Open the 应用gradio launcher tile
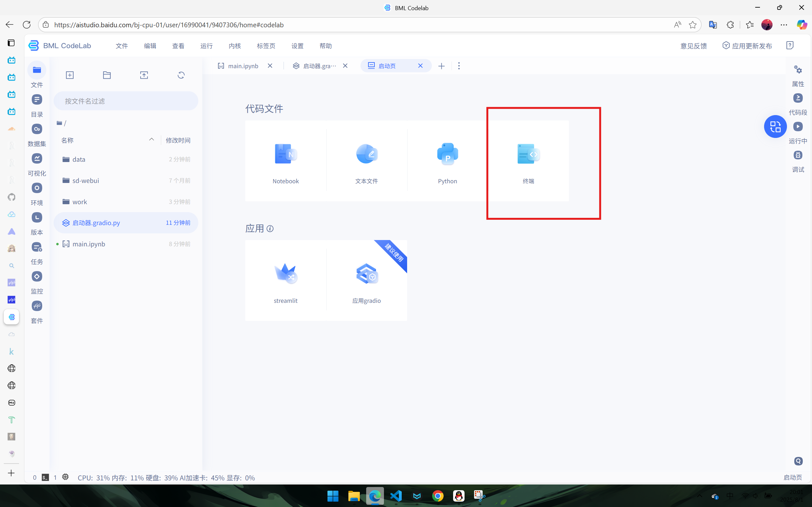This screenshot has width=812, height=507. 366,280
